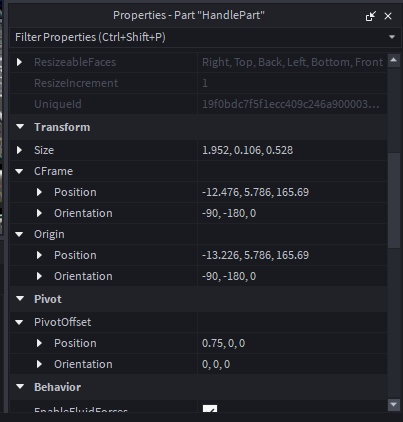Screen dimensions: 403x422
Task: Click the ResizeIncrement value 1
Action: point(205,83)
